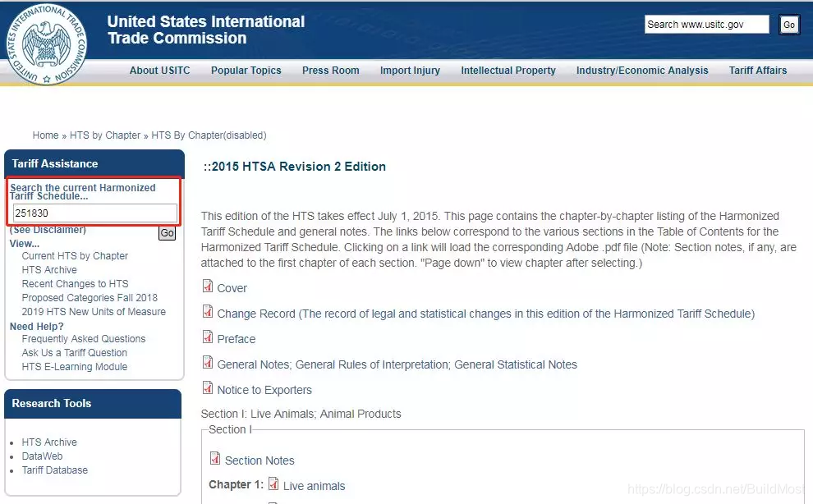Open the Notice to Exporters link
The width and height of the screenshot is (813, 504).
(264, 390)
